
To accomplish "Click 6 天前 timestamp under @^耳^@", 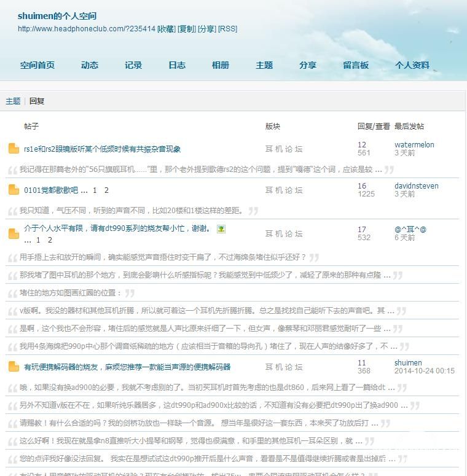I will 404,238.
